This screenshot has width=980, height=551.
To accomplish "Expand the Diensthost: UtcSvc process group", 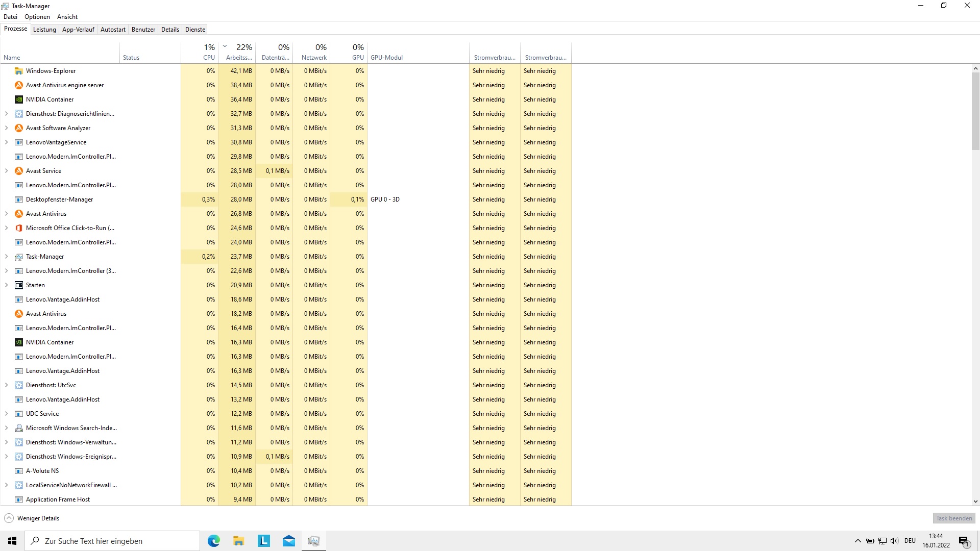I will [x=7, y=385].
